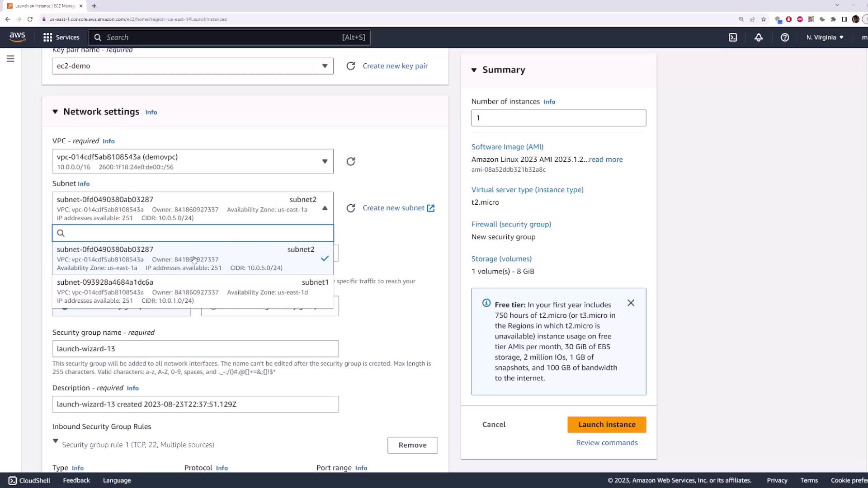Dismiss the Free tier info box

631,303
